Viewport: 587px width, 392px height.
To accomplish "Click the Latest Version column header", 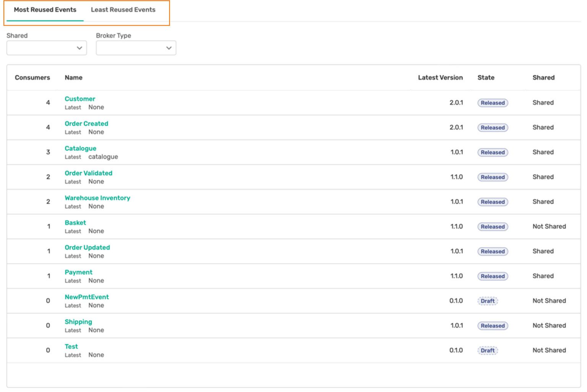I will (x=440, y=77).
